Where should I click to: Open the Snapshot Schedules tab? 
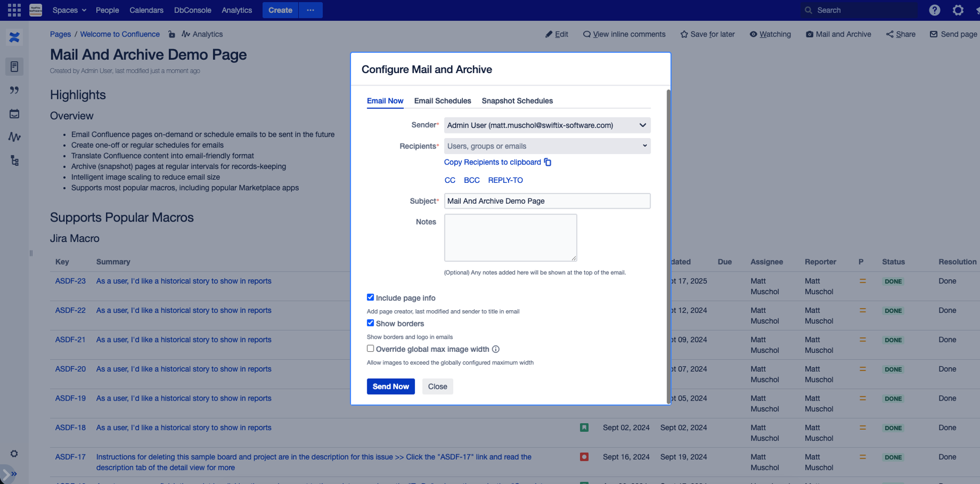point(517,101)
